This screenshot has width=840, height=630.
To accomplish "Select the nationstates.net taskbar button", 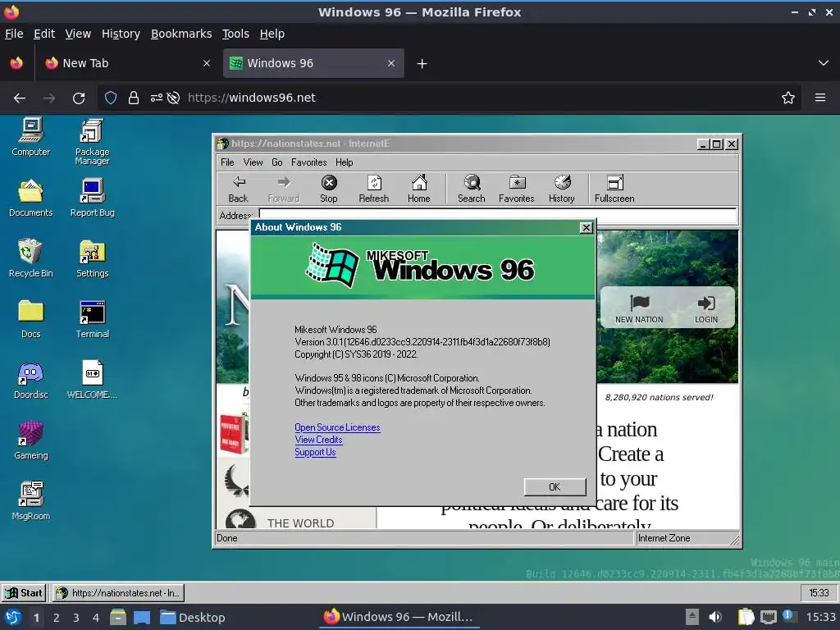I will 118,593.
